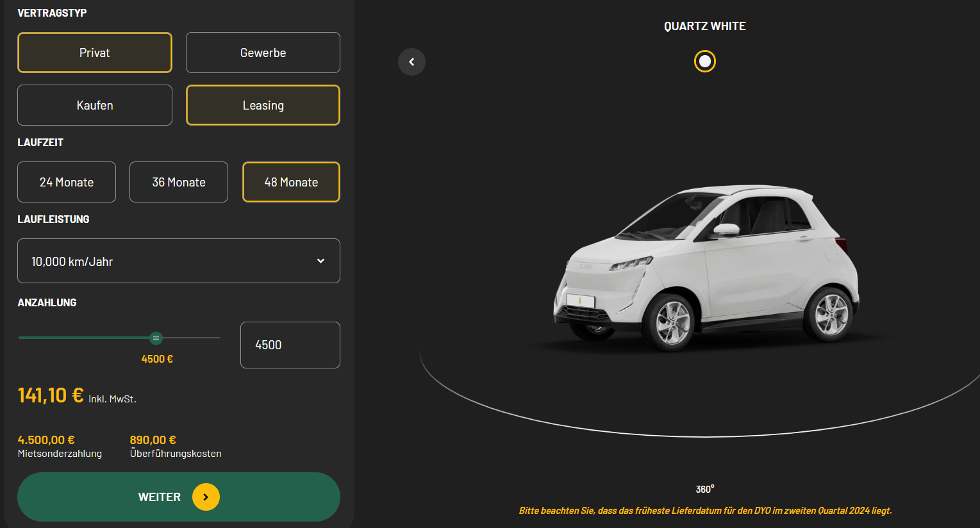Choose the Leasing option
Viewport: 980px width, 528px height.
point(263,105)
